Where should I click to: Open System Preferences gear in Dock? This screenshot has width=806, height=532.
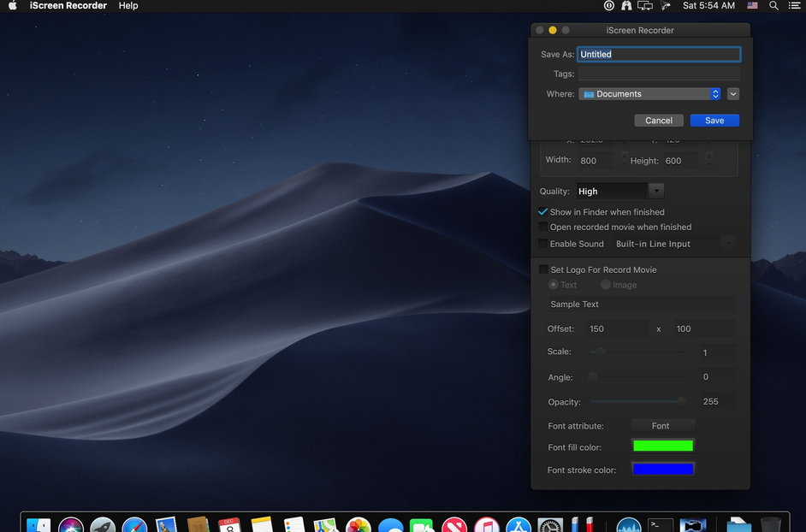[550, 524]
